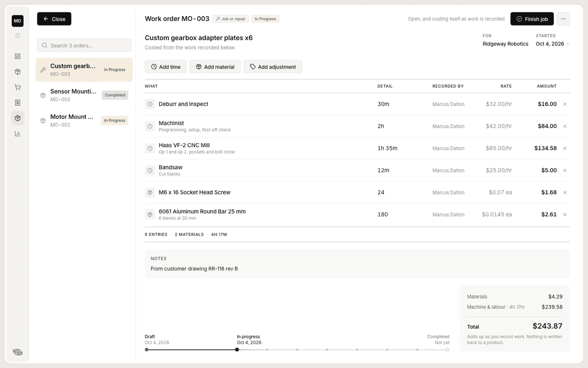Click the 1h 35m detail value

click(387, 148)
